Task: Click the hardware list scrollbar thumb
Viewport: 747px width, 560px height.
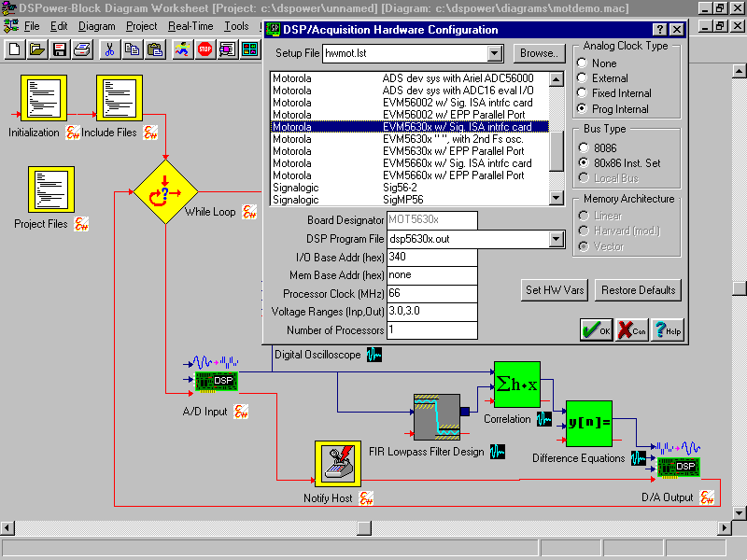Action: 557,151
